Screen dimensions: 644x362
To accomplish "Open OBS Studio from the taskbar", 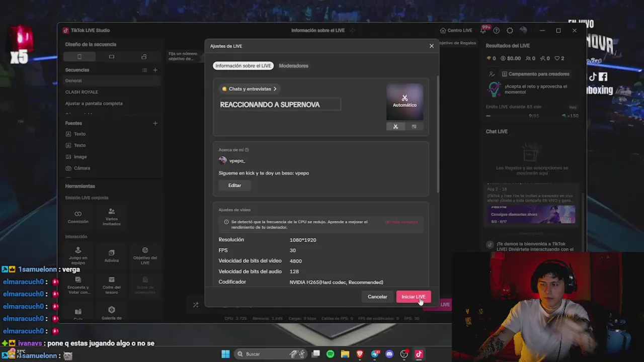I will click(x=404, y=354).
